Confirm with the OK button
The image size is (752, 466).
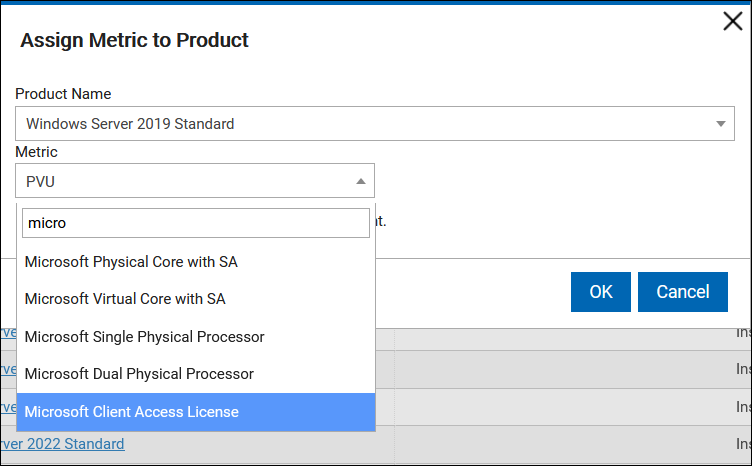[600, 292]
